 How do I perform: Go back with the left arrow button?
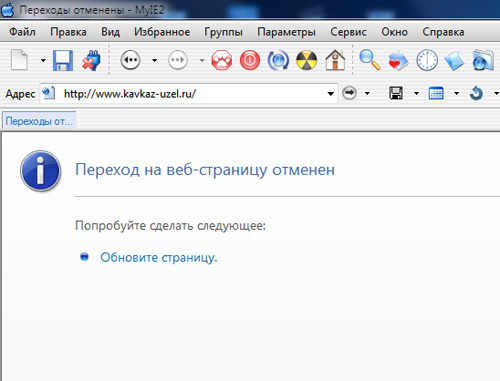130,60
